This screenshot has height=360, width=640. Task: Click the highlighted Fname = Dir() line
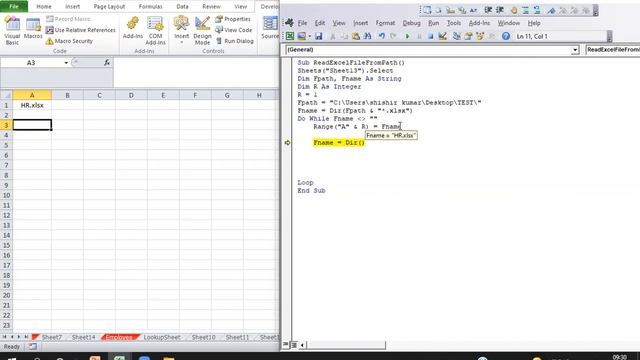[x=339, y=142]
